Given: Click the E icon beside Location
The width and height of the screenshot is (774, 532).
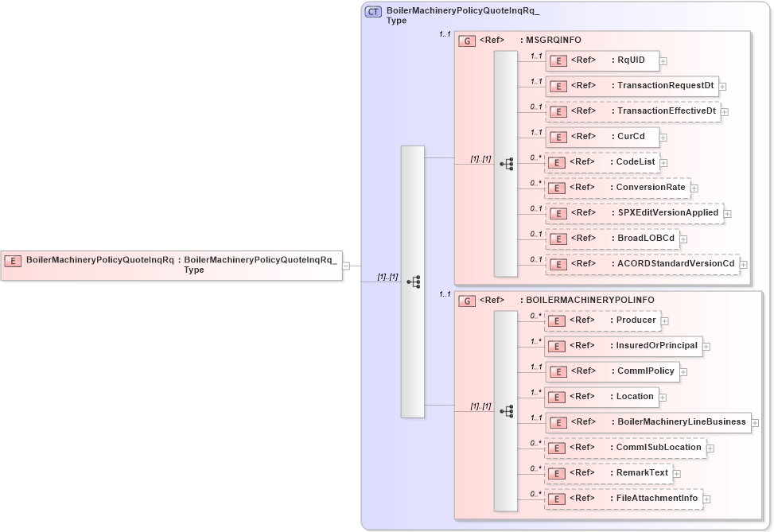Looking at the screenshot, I should pos(558,397).
